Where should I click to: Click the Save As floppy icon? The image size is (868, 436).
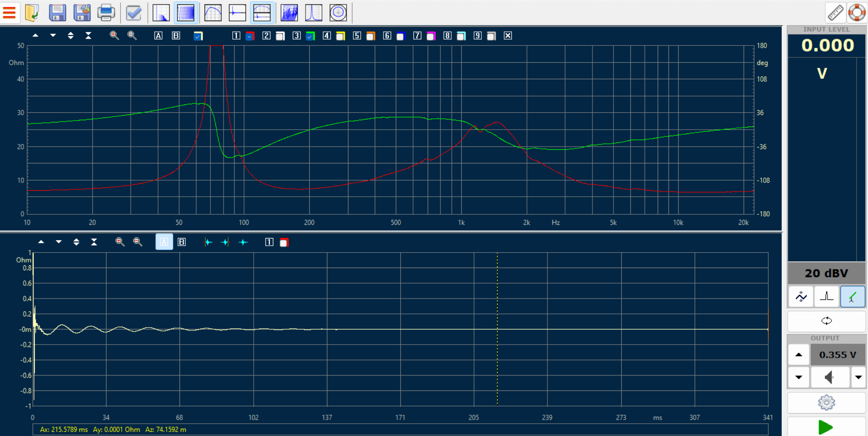coord(82,13)
